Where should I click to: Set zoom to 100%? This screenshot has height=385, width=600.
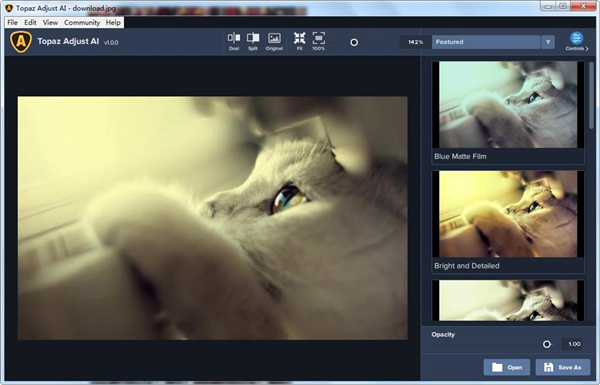318,41
